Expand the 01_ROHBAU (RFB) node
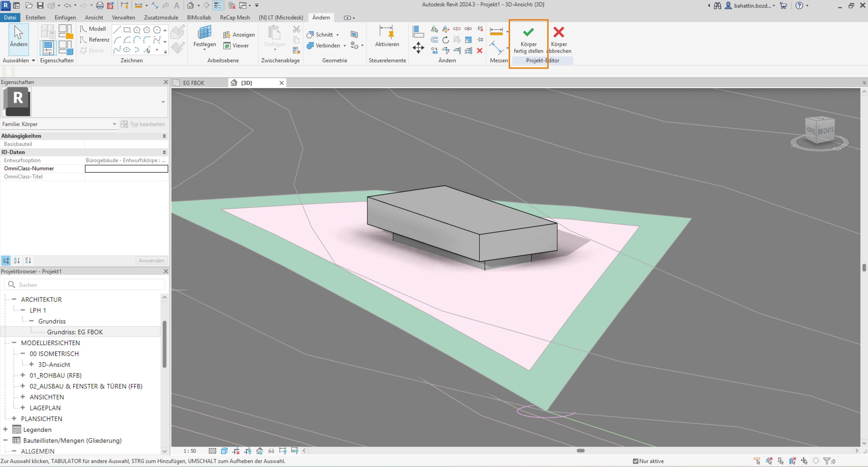The height and width of the screenshot is (467, 868). click(23, 375)
